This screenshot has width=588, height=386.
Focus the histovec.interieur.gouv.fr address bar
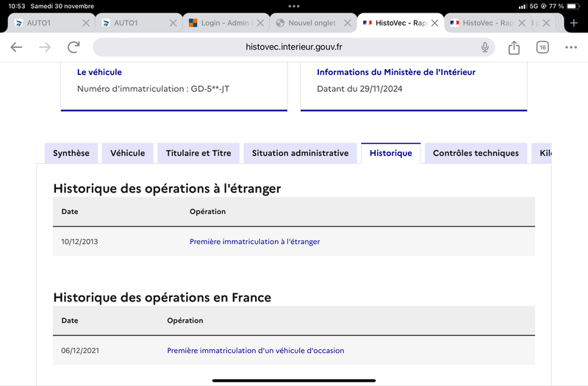point(293,47)
